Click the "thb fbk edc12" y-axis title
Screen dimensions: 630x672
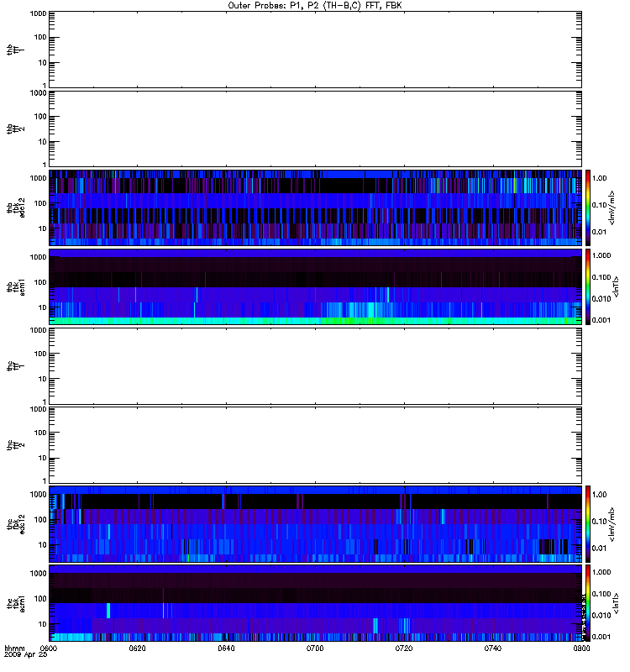[16, 207]
